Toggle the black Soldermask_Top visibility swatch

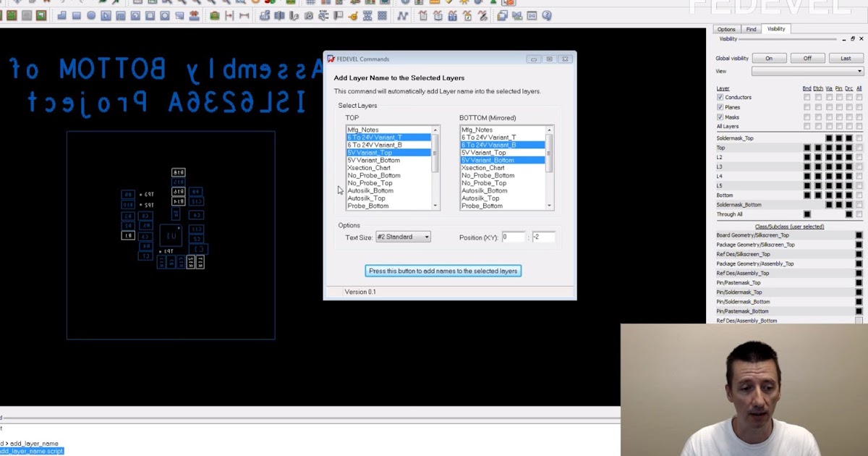point(829,138)
